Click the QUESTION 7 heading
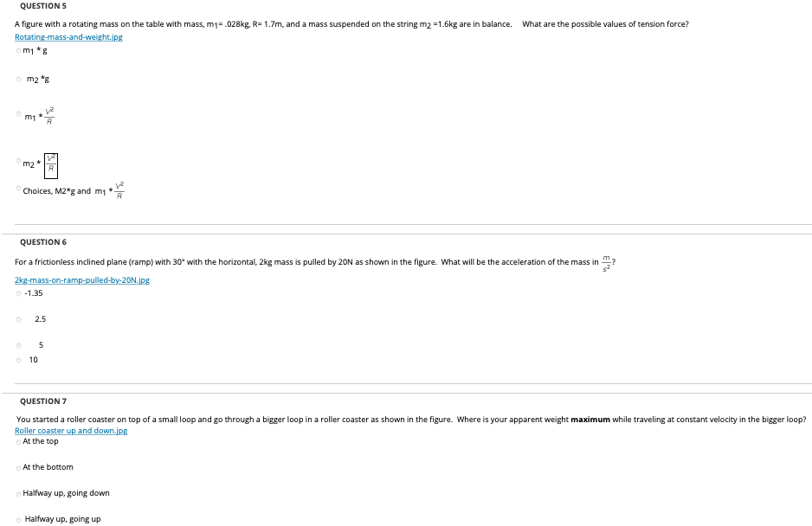Image resolution: width=812 pixels, height=526 pixels. click(x=43, y=401)
